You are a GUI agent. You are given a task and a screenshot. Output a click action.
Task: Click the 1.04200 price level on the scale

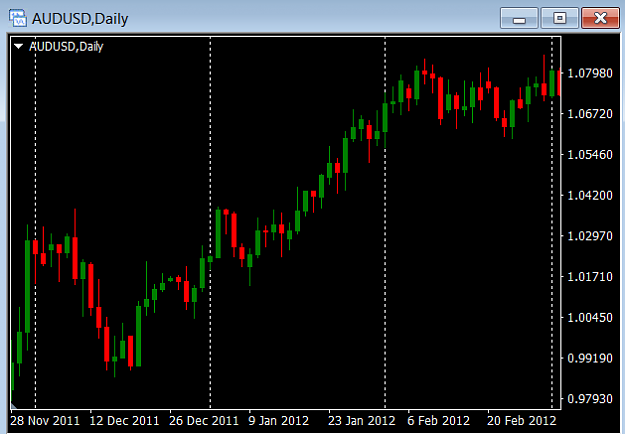pos(590,195)
